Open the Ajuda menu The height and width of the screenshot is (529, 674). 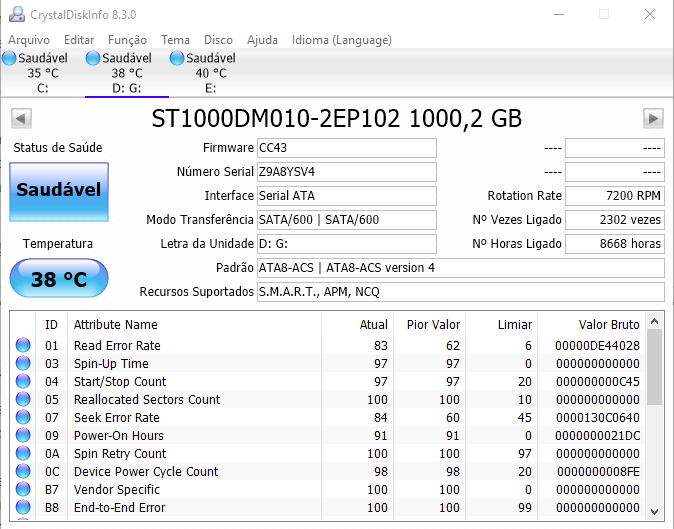pos(262,40)
